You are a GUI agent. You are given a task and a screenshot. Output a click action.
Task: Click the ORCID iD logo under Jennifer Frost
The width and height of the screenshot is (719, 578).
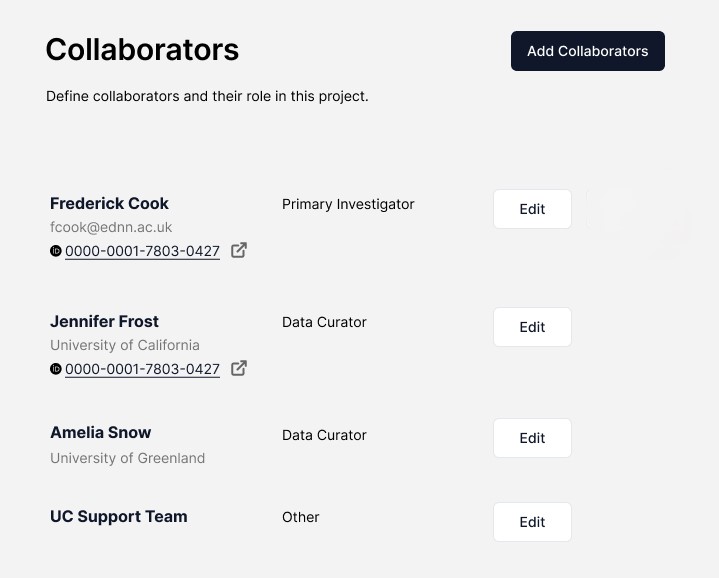click(56, 369)
